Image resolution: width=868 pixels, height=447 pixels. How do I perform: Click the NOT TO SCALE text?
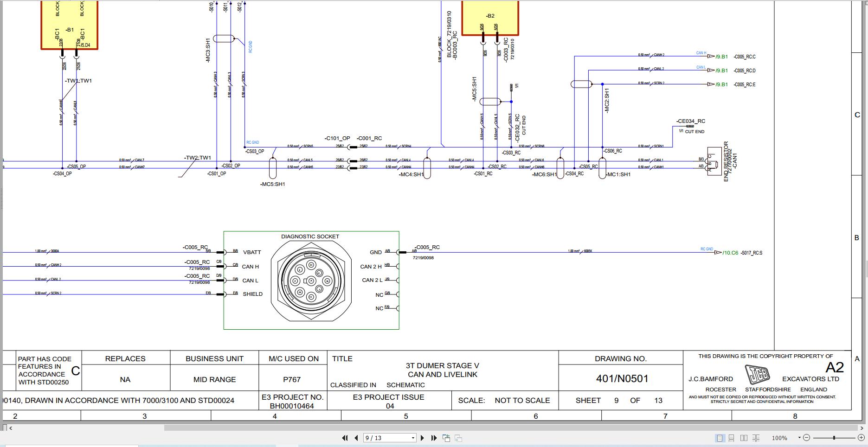tap(522, 400)
